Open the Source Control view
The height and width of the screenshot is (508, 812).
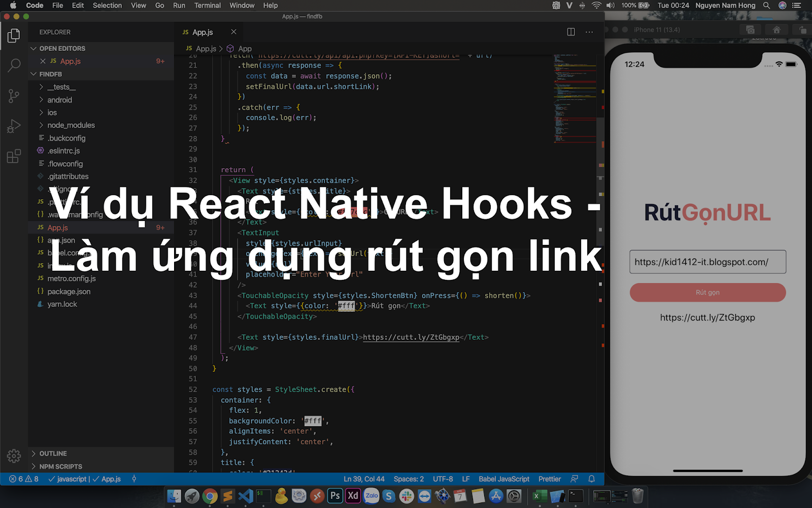pos(14,96)
